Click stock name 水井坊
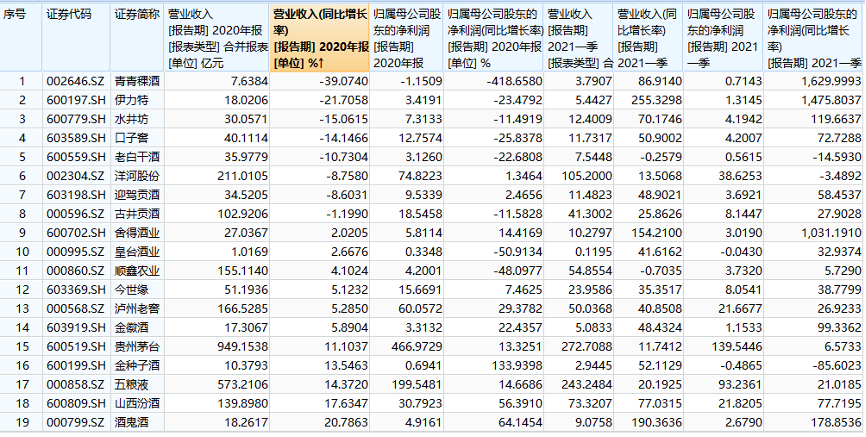Image resolution: width=866 pixels, height=437 pixels. coord(131,118)
